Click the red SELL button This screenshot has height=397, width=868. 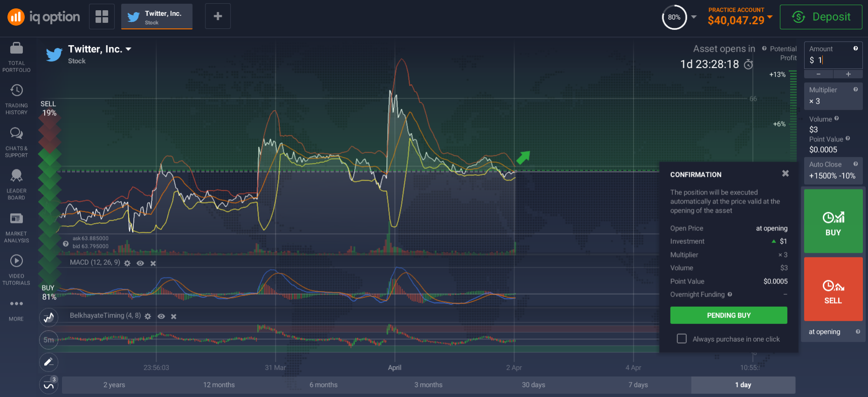833,289
